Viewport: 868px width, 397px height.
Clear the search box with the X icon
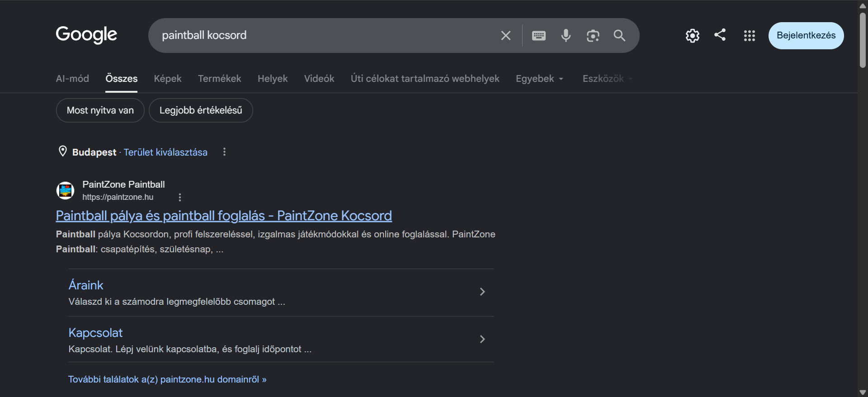point(505,35)
